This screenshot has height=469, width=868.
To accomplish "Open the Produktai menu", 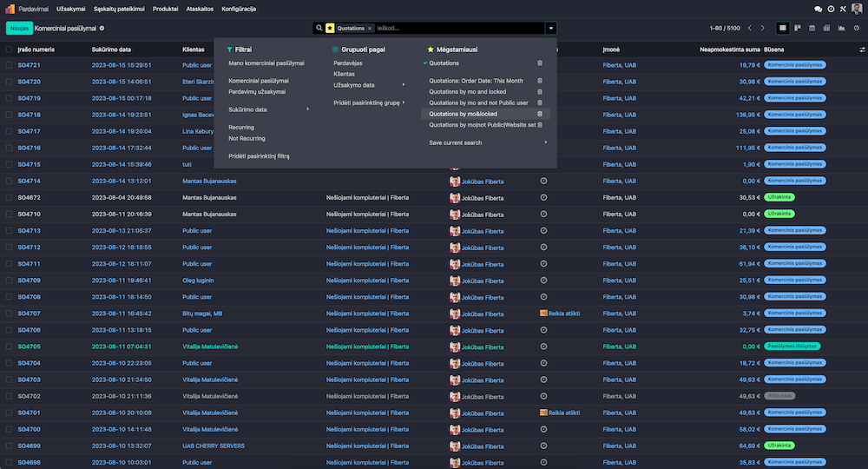I will click(x=165, y=9).
